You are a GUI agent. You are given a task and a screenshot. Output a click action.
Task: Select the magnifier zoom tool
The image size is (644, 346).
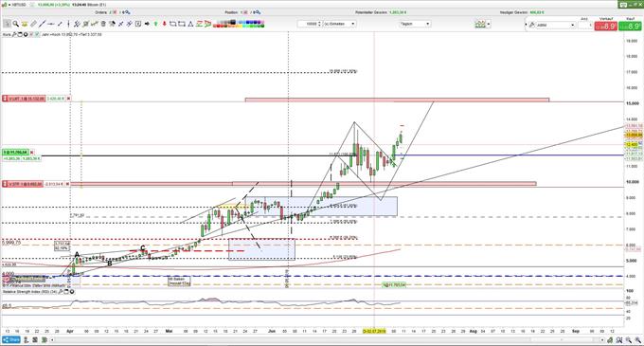coord(15,24)
